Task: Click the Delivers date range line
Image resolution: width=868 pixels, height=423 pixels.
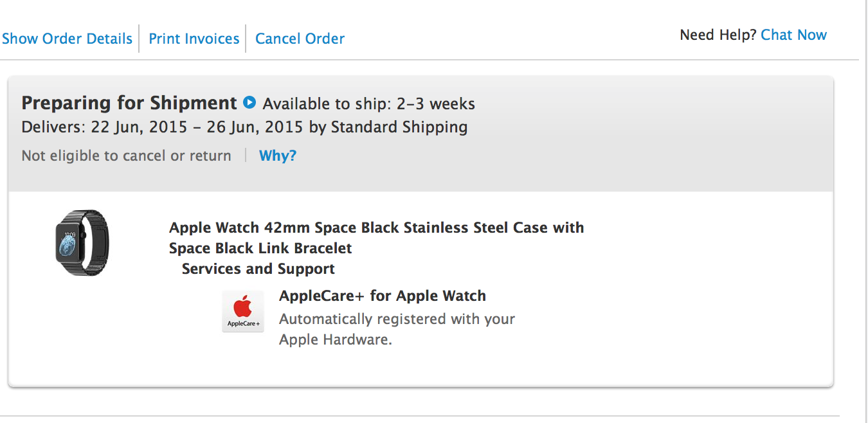Action: click(x=163, y=127)
